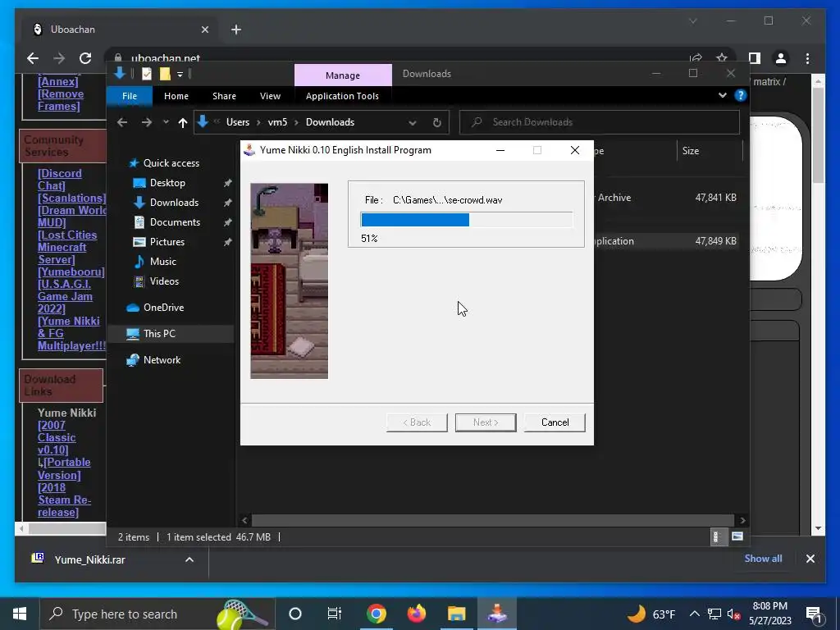Select the 47,849 KB application row
840x630 pixels.
point(668,241)
